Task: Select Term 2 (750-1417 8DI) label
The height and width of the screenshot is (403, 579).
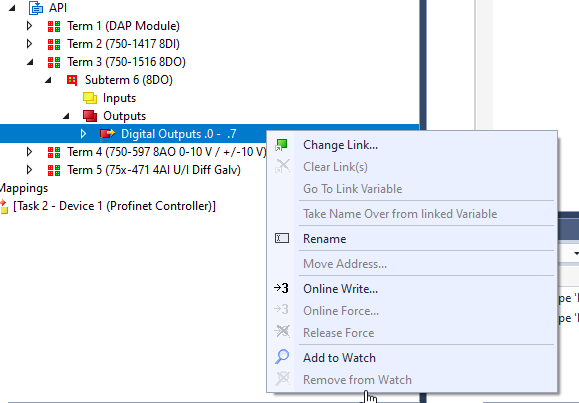Action: (123, 44)
